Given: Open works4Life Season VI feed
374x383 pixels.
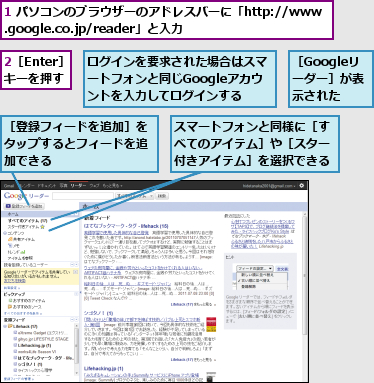Looking at the screenshot, I should click(37, 352).
